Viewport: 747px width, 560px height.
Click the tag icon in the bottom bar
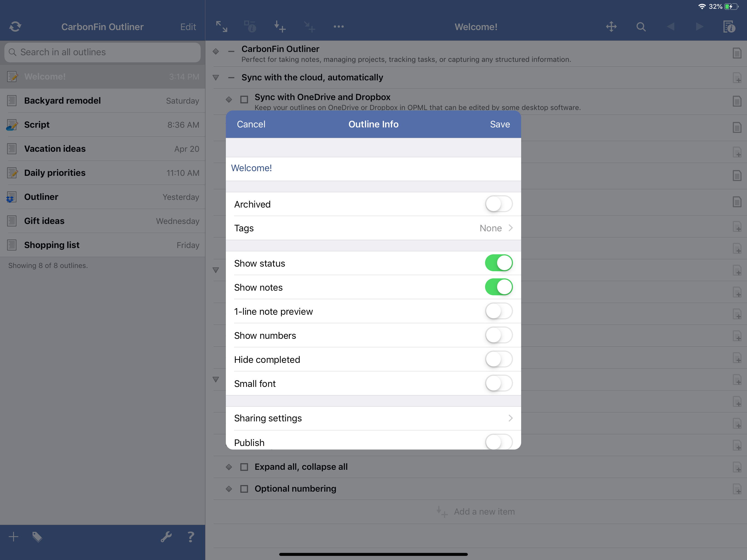point(37,536)
